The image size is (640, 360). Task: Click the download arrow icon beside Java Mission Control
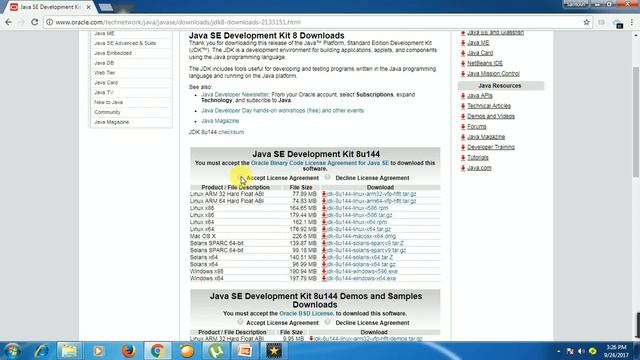463,74
